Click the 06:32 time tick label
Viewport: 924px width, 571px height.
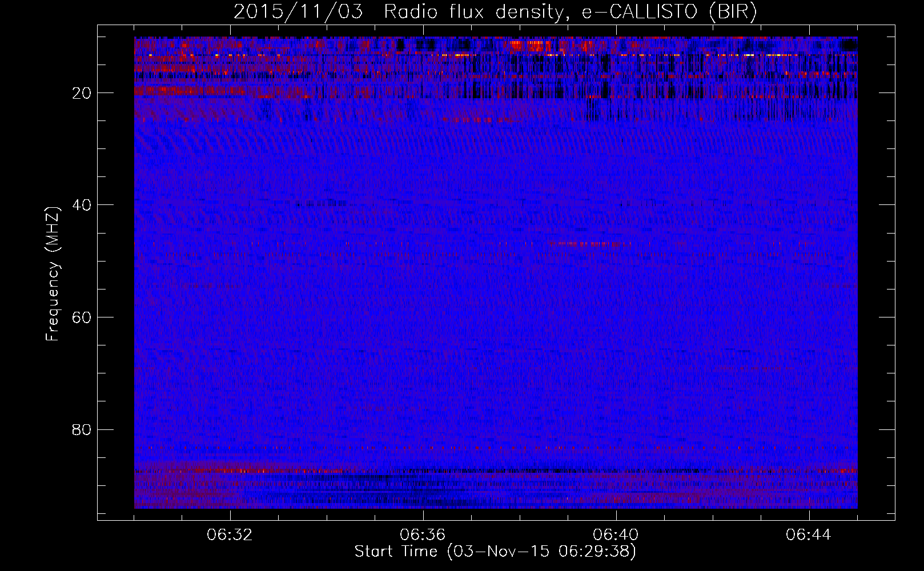click(x=230, y=535)
